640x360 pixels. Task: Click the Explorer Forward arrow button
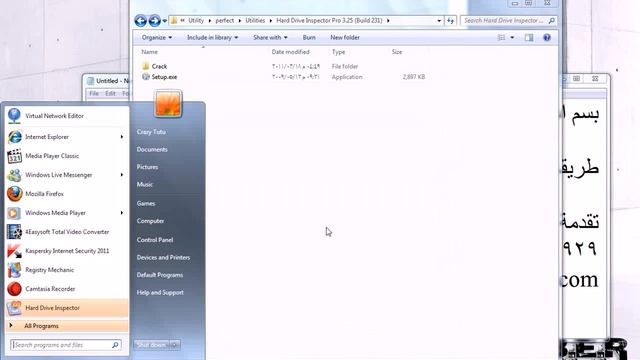click(154, 20)
